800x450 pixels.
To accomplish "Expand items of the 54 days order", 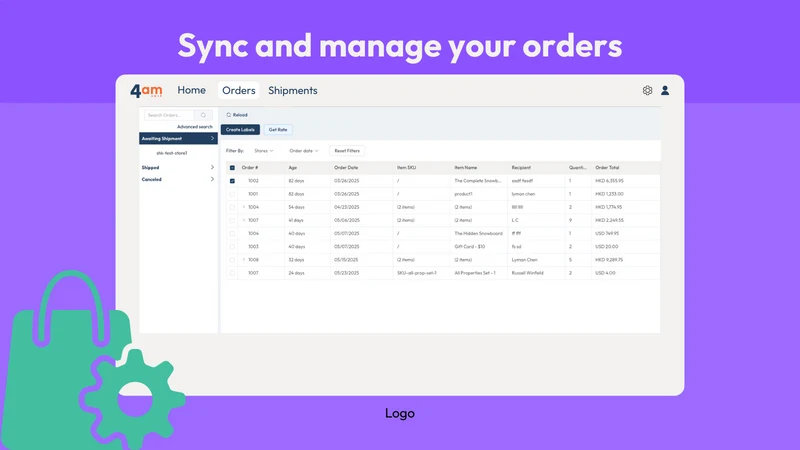I will [x=244, y=207].
